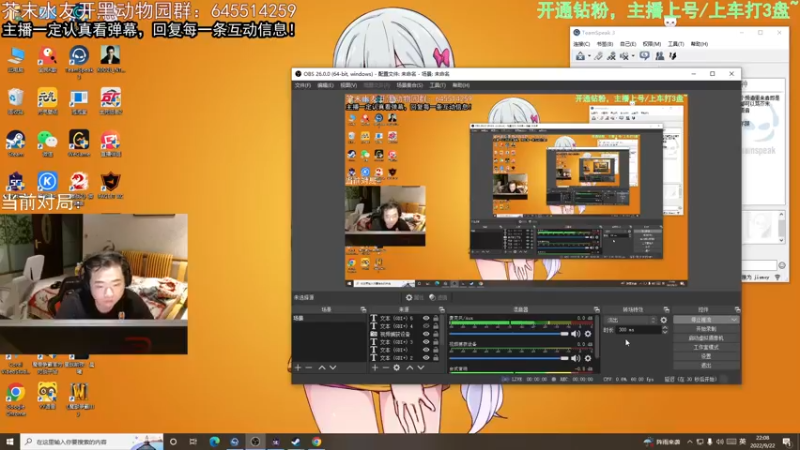Screen dimensions: 800x450
Task: Pop out the scenes dock panel icon
Action: pyautogui.click(x=363, y=310)
